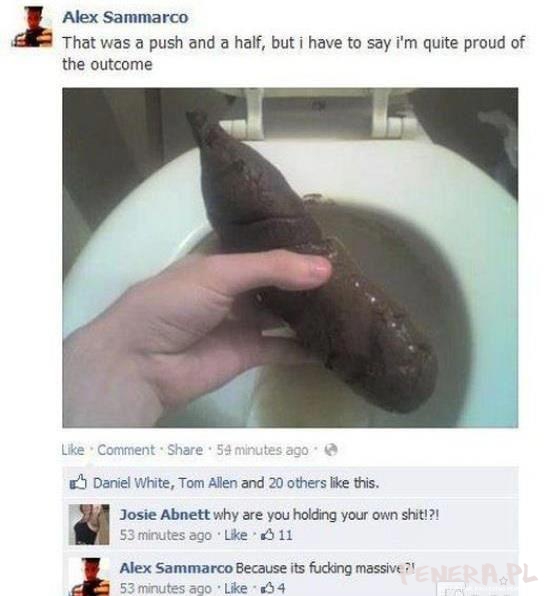Click Comment under the post
Screen dimensions: 550x596
click(x=126, y=450)
